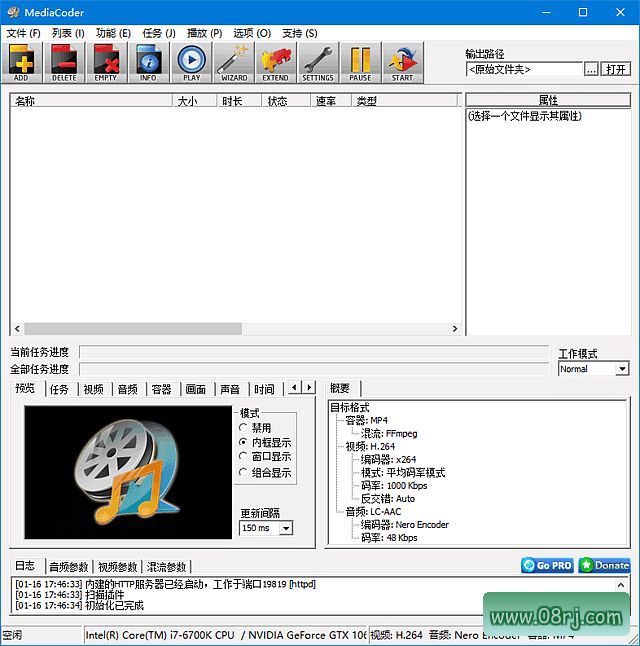This screenshot has height=646, width=640.
Task: Click the 打开 output folder button
Action: [x=616, y=69]
